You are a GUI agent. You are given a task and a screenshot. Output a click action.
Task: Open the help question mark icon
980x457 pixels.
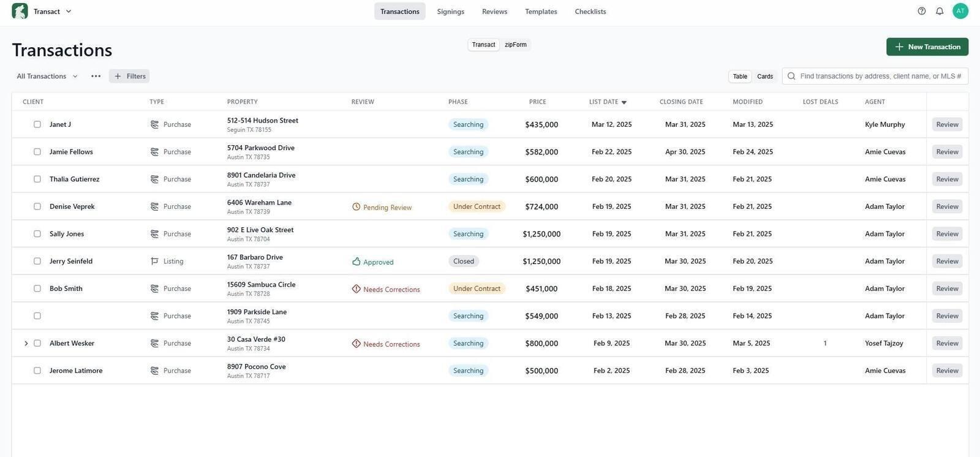coord(922,11)
